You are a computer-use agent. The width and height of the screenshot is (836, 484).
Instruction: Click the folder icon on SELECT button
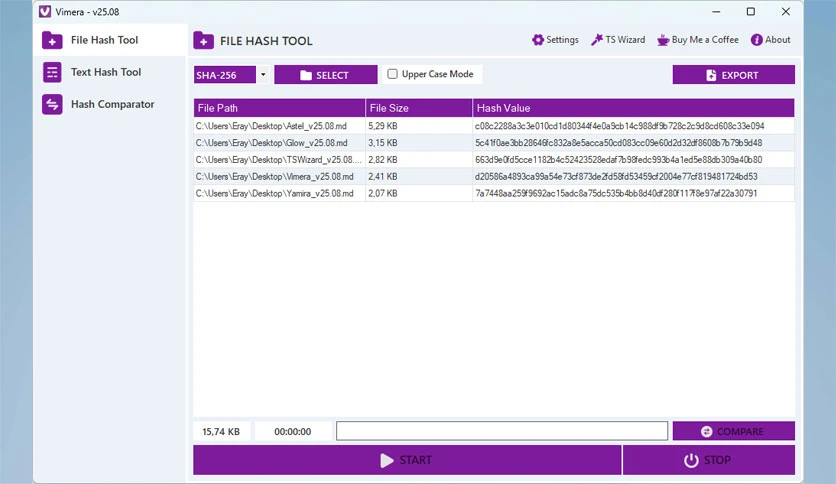tap(306, 75)
